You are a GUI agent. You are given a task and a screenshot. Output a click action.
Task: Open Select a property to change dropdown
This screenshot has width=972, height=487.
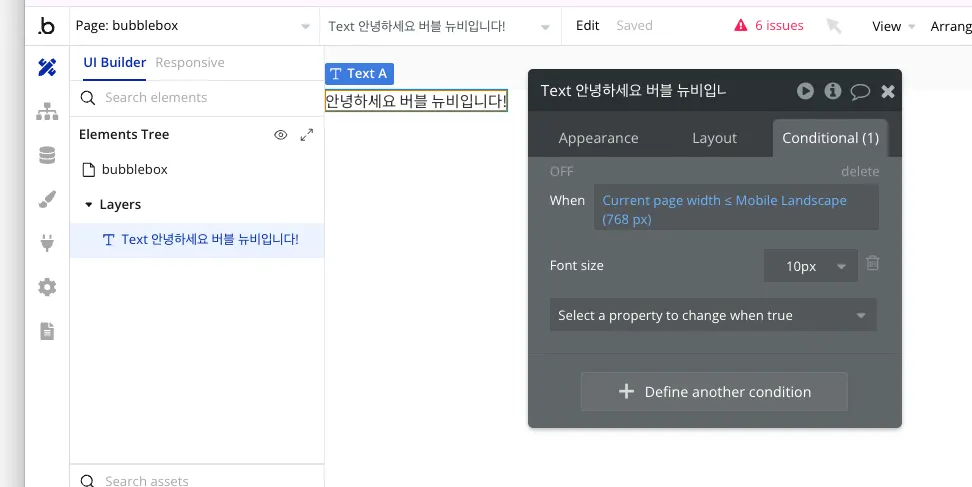point(713,315)
